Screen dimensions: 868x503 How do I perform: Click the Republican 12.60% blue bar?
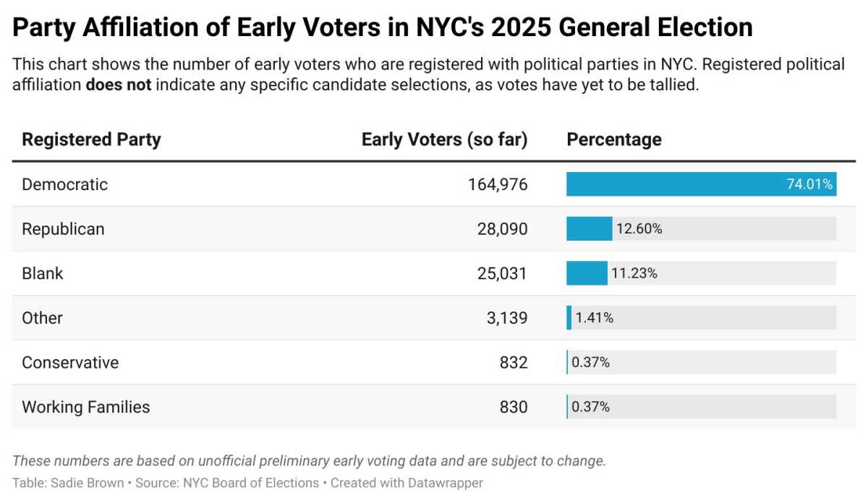click(589, 229)
